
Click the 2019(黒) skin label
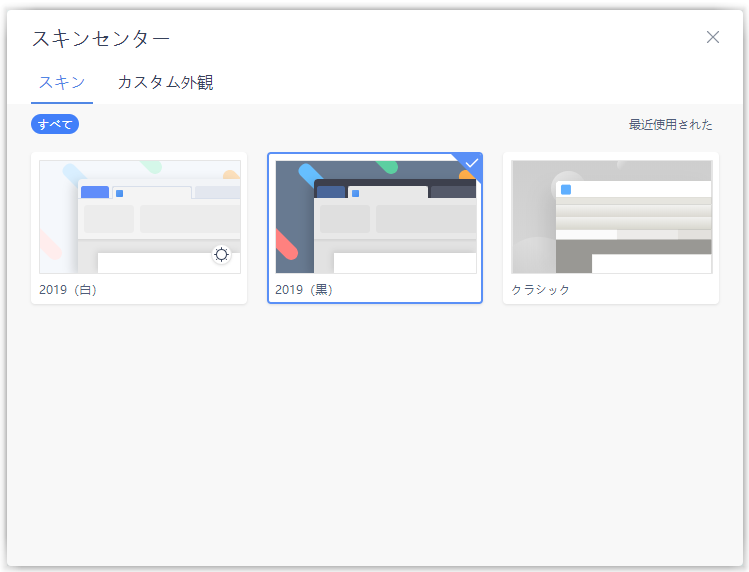point(304,290)
